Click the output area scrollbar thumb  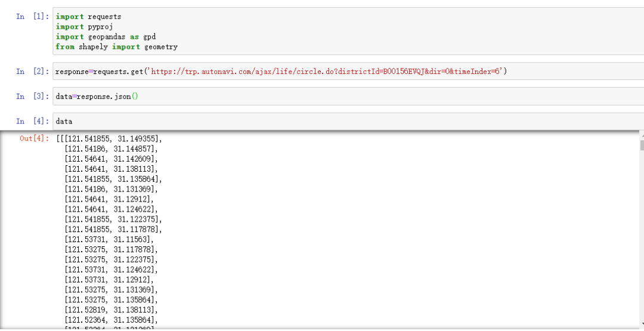(x=642, y=145)
